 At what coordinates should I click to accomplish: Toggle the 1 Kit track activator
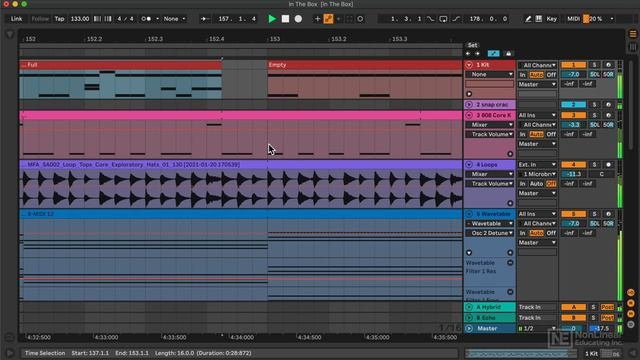point(573,65)
